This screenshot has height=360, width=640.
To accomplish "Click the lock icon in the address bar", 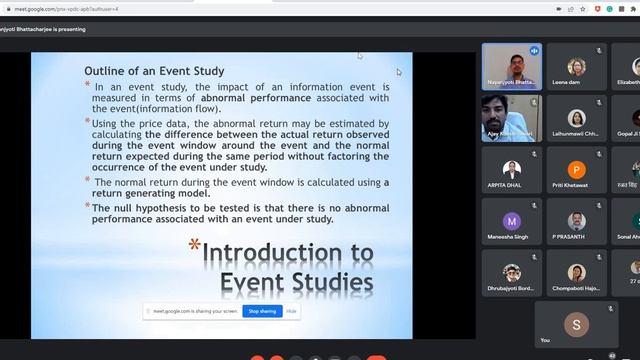I will click(9, 9).
